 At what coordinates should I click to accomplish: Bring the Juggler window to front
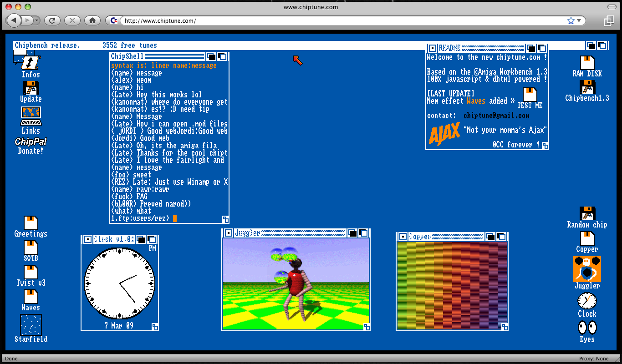[363, 233]
